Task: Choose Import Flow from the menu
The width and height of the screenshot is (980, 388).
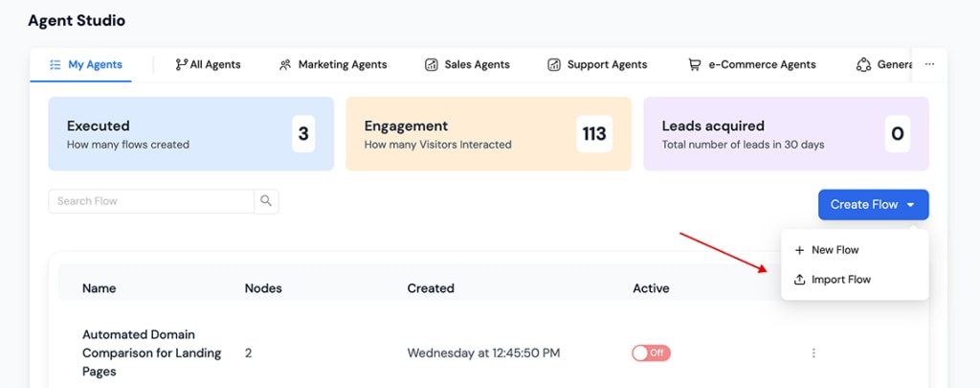Action: pos(841,280)
